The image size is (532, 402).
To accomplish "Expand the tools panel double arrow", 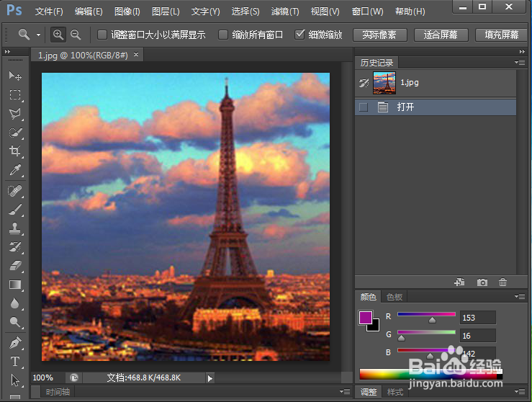I will 7,52.
